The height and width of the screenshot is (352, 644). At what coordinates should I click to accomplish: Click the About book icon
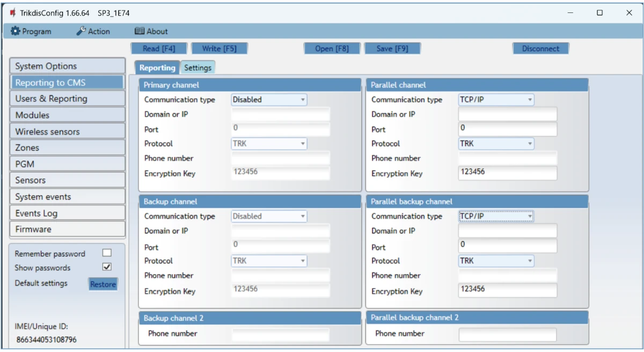pyautogui.click(x=140, y=31)
